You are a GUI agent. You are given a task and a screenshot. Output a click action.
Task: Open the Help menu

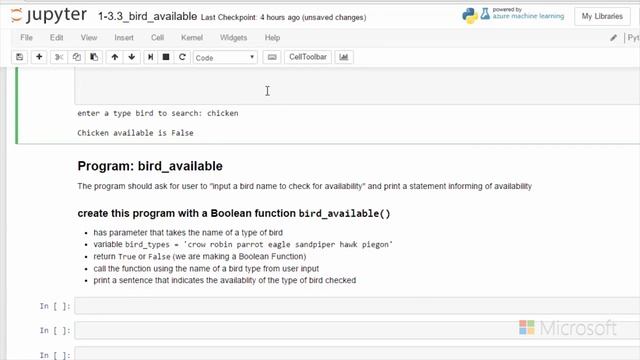272,38
